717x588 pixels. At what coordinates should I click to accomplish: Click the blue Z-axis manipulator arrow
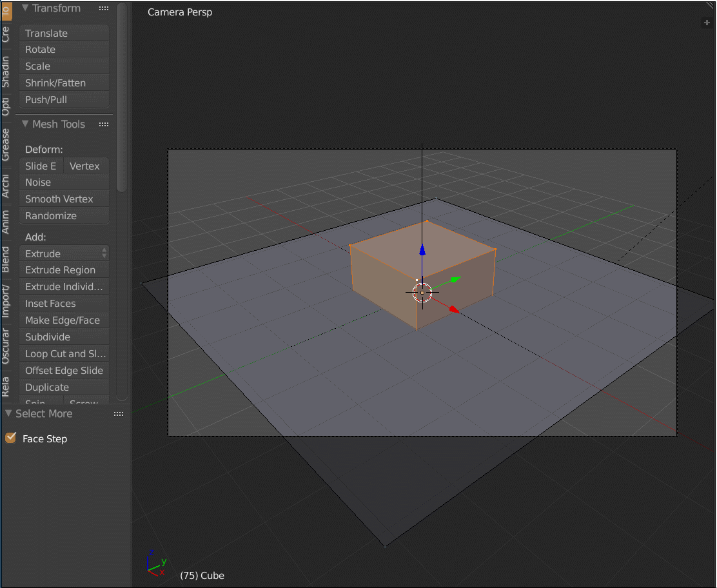[x=422, y=251]
